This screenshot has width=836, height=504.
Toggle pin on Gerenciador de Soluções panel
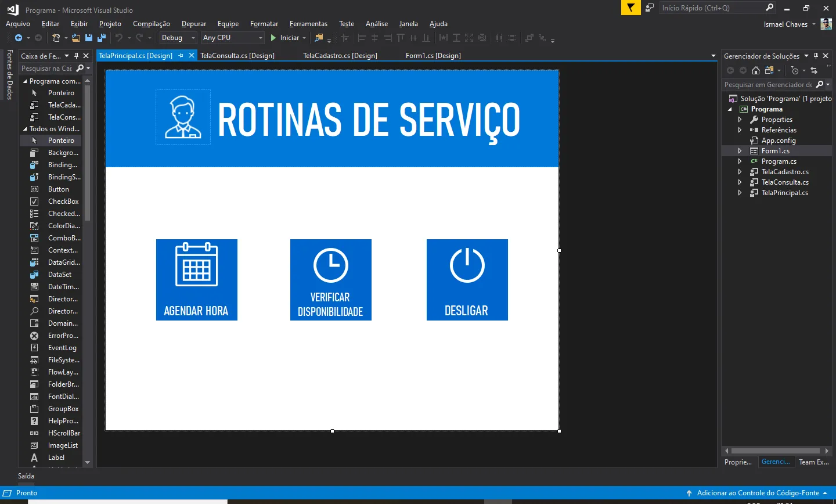pos(816,56)
